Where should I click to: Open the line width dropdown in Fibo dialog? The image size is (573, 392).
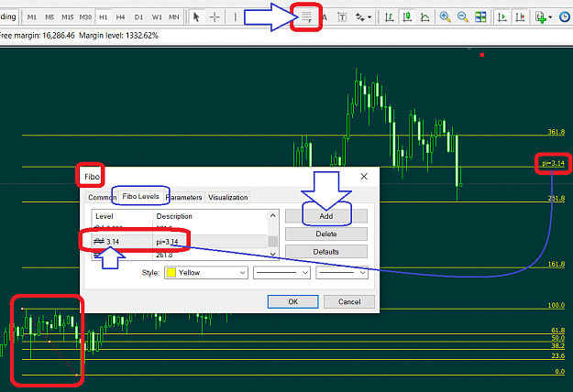tap(342, 273)
